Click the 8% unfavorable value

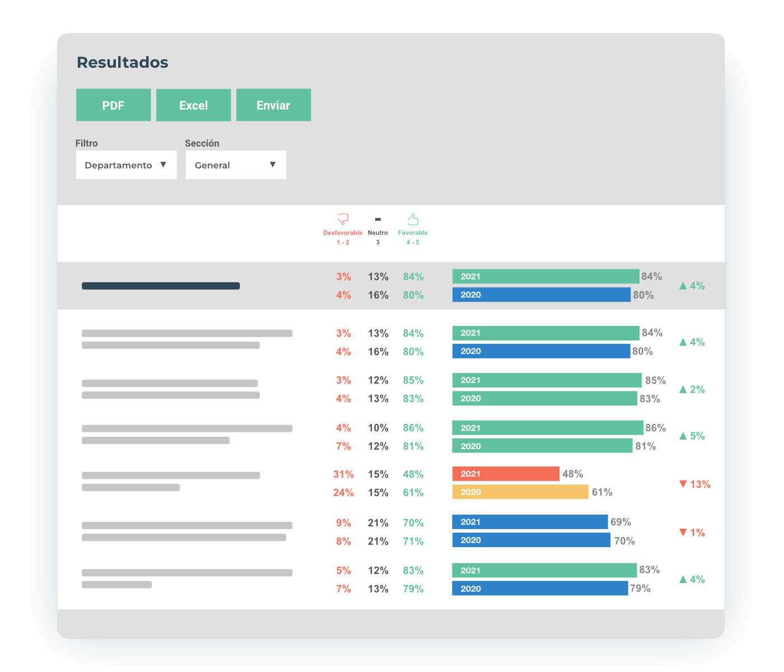click(x=343, y=542)
